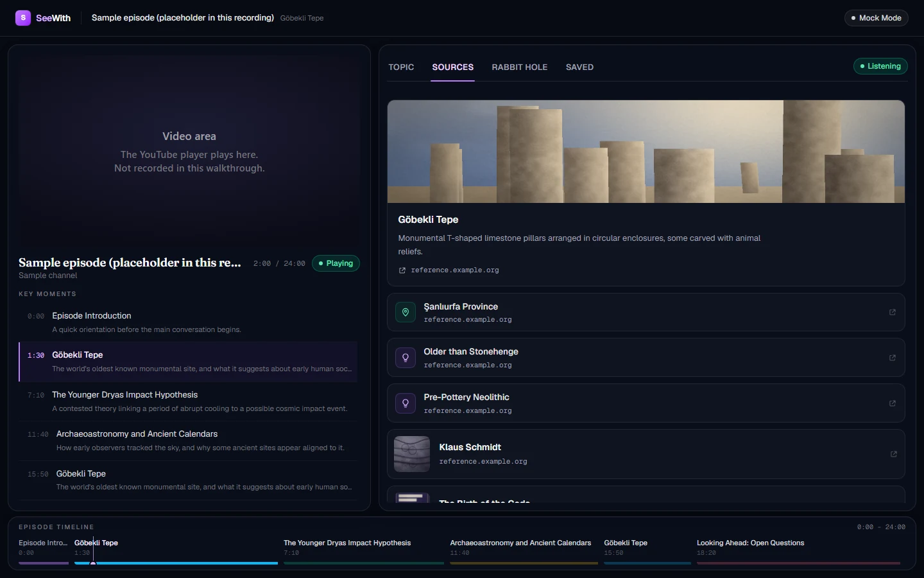This screenshot has width=924, height=578.
Task: Click the Klaus Schmidt thumbnail image
Action: tap(412, 454)
